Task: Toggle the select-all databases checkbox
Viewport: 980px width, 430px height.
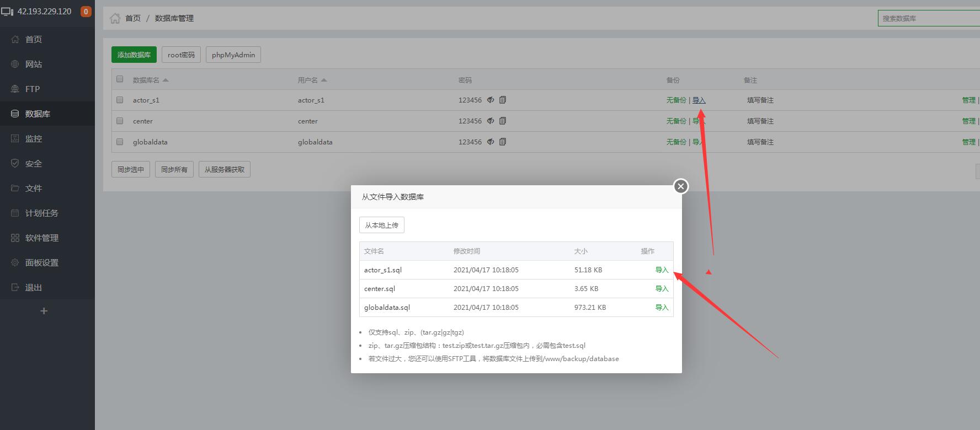Action: (120, 79)
